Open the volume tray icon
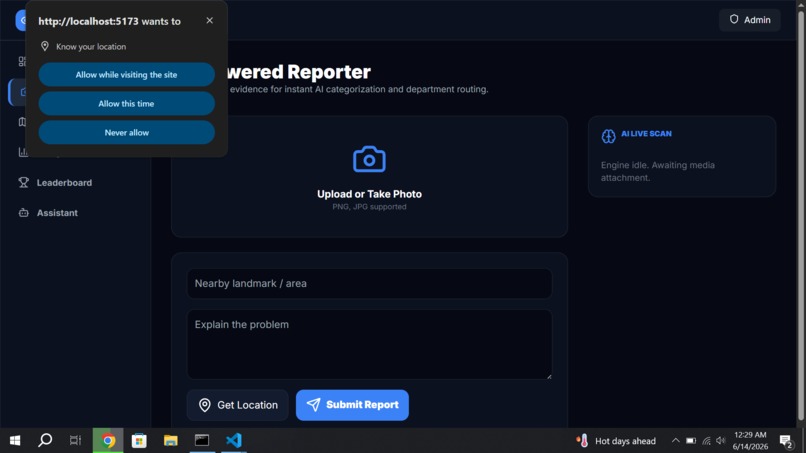Image resolution: width=806 pixels, height=453 pixels. 721,441
